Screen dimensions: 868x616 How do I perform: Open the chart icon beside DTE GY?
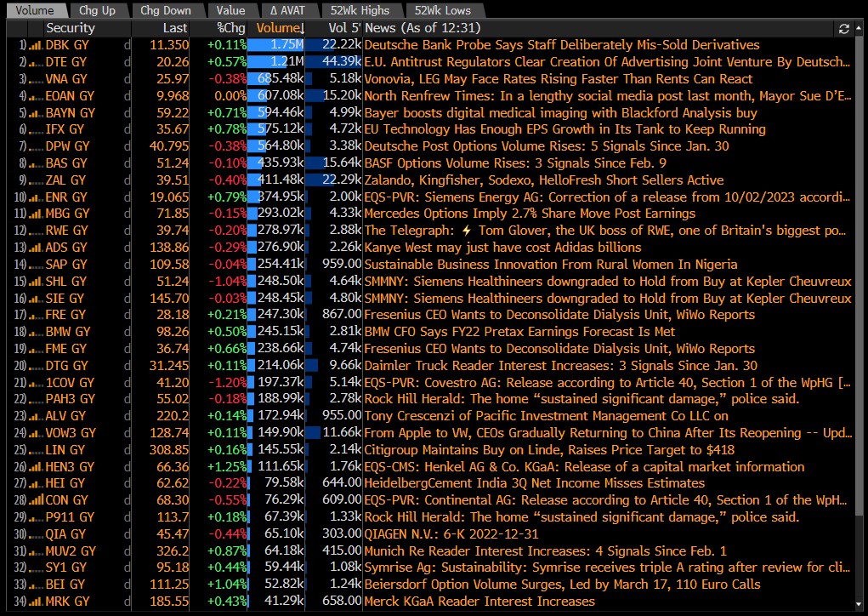click(x=36, y=63)
